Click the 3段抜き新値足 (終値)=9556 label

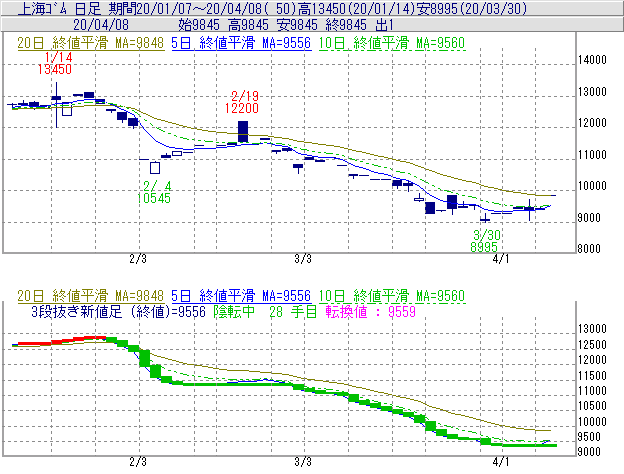[118, 311]
